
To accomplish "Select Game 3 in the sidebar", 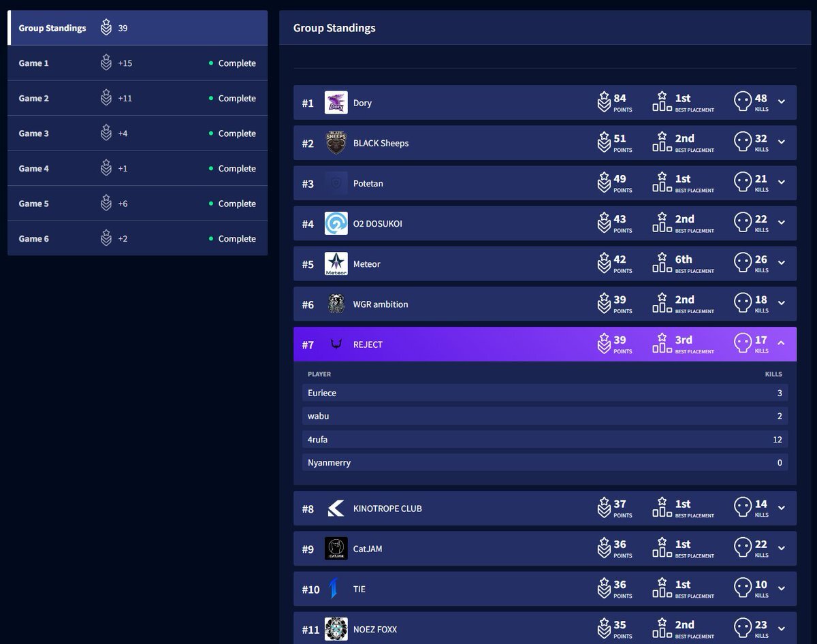I will coord(138,133).
